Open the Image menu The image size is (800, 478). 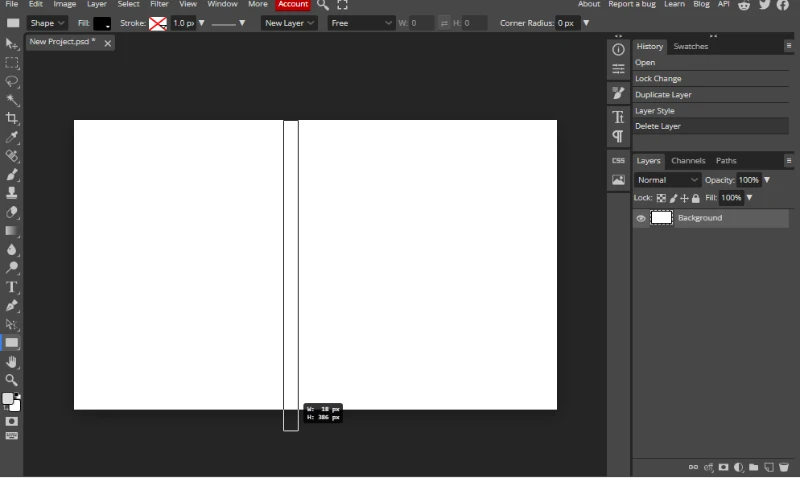tap(65, 4)
